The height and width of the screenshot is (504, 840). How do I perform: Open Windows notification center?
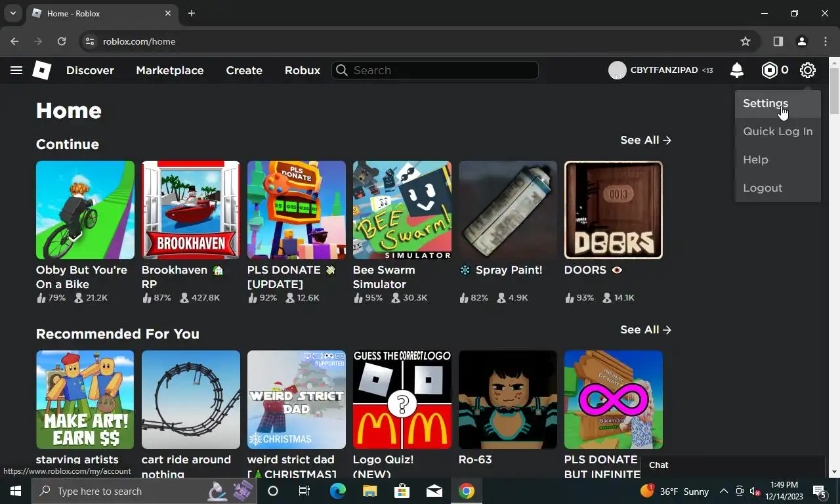(x=819, y=491)
